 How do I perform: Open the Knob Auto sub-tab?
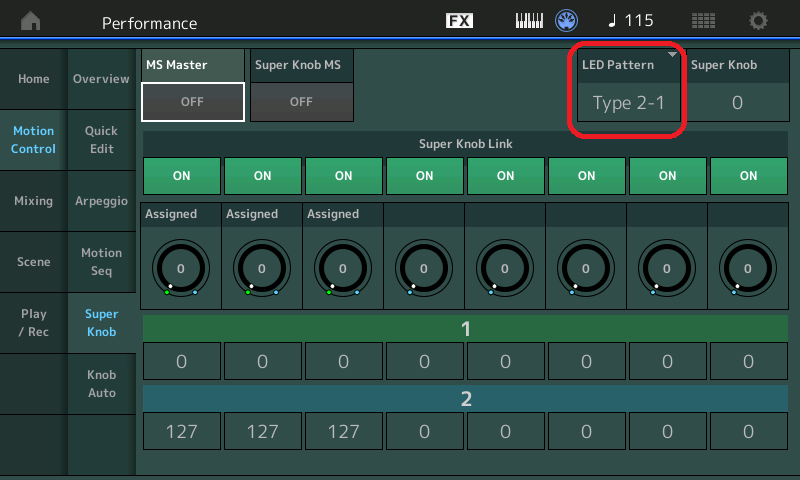[102, 384]
